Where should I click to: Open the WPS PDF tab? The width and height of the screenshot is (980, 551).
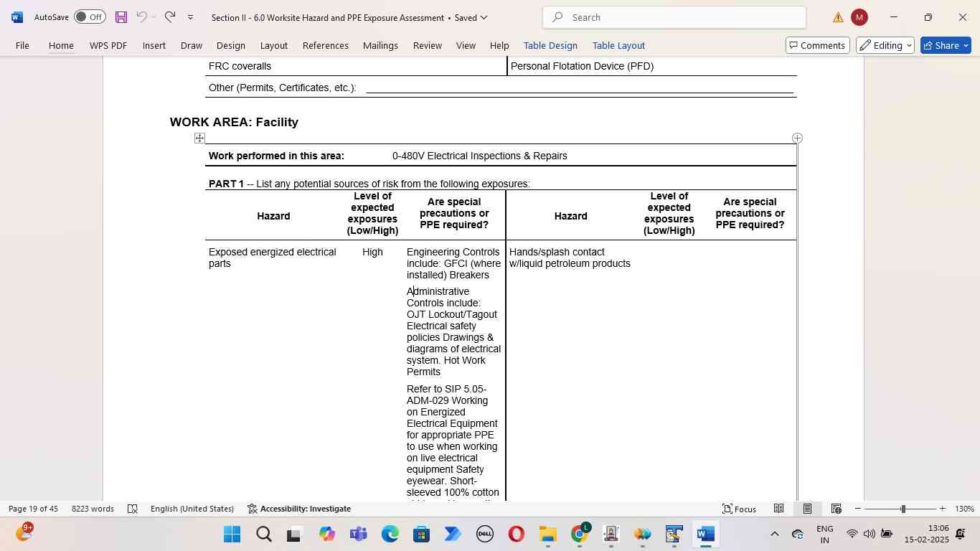[x=108, y=45]
